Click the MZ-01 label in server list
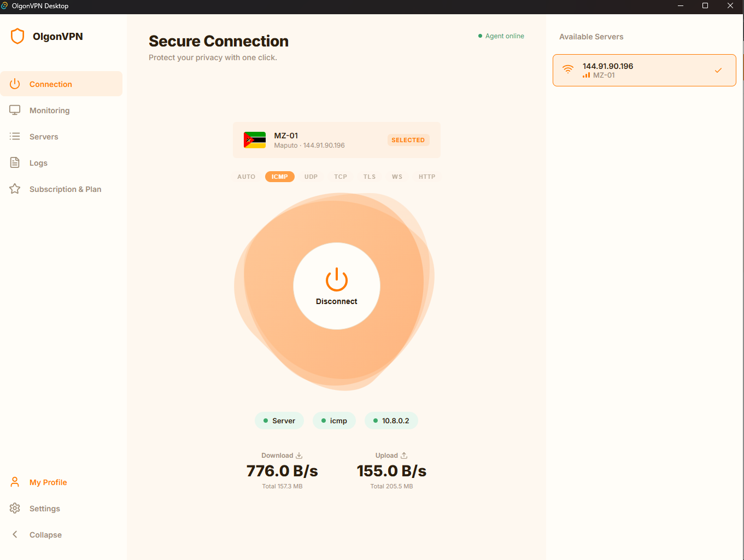Viewport: 744px width, 560px height. (604, 75)
